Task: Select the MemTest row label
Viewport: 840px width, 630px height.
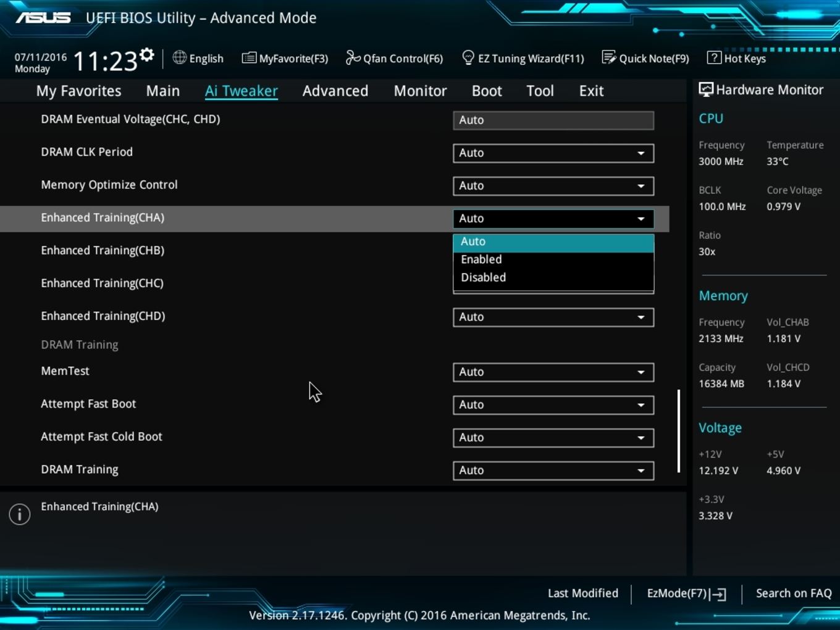Action: coord(65,371)
